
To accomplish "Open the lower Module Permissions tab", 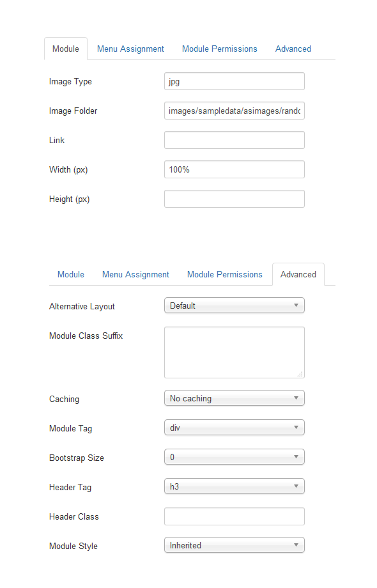I will pos(225,274).
